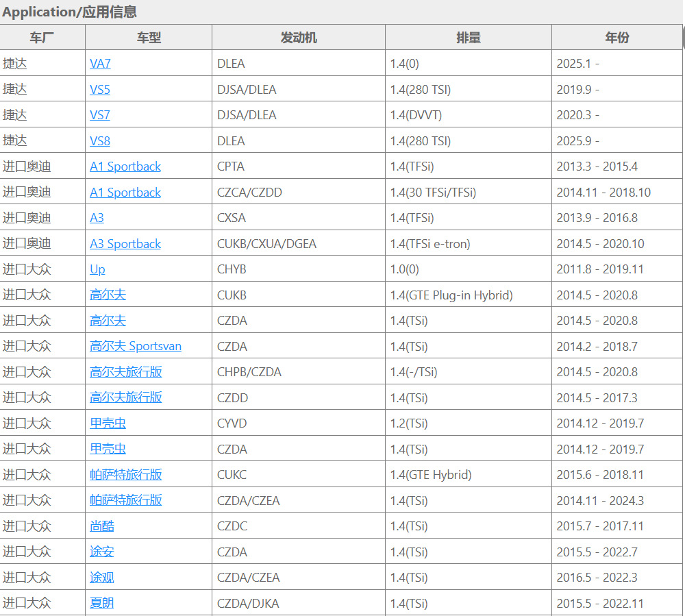The width and height of the screenshot is (685, 616).
Task: Select displacement cell 1.4(DVVT)
Action: tap(469, 115)
